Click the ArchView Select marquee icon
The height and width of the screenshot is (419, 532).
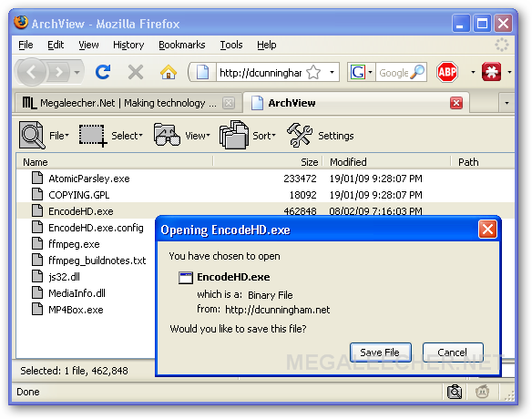(93, 136)
